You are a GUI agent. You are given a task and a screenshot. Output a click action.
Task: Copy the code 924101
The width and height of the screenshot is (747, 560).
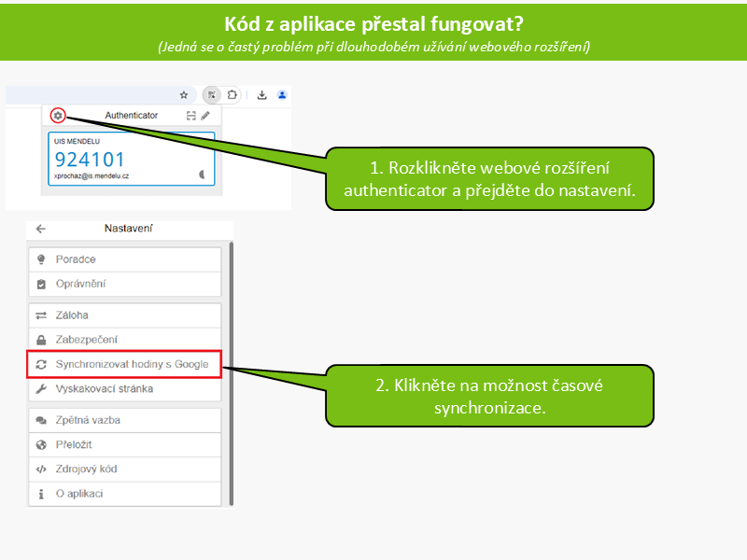[90, 160]
